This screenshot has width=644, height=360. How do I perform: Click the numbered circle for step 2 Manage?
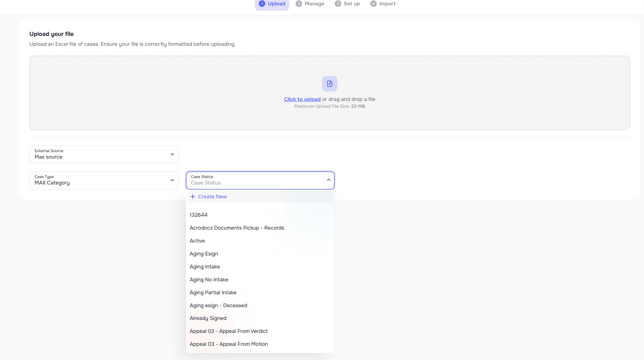tap(299, 3)
